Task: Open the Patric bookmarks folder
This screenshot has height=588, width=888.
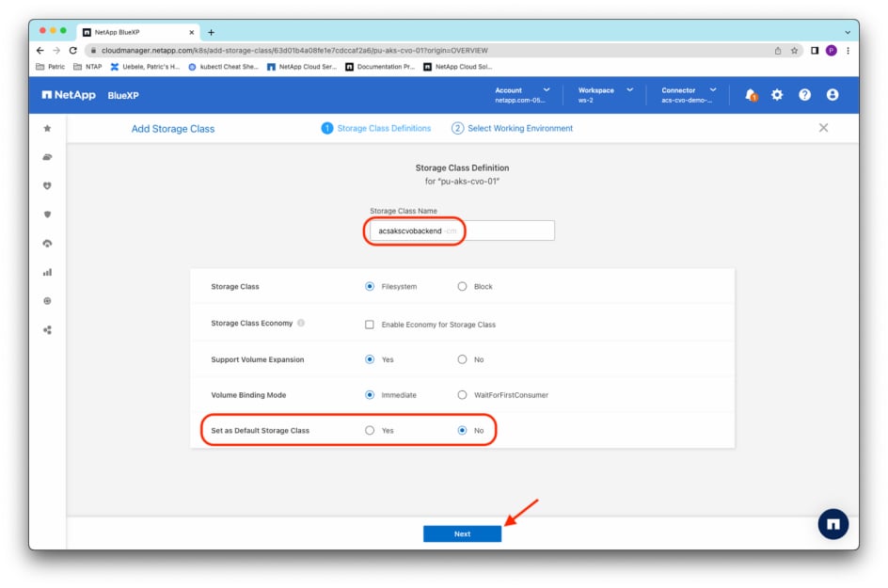Action: [51, 67]
